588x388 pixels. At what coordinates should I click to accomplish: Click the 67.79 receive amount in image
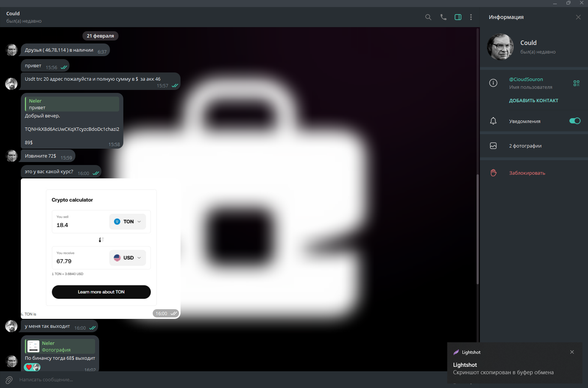point(64,261)
